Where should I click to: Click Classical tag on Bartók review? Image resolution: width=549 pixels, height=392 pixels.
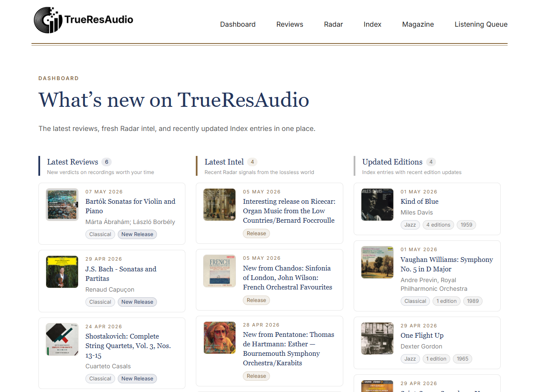[x=100, y=234]
